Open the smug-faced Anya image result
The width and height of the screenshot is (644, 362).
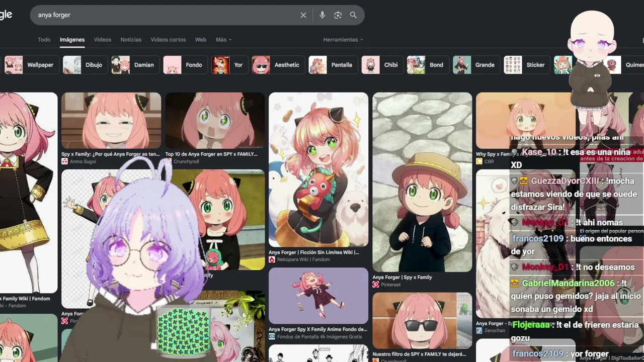[x=111, y=121]
